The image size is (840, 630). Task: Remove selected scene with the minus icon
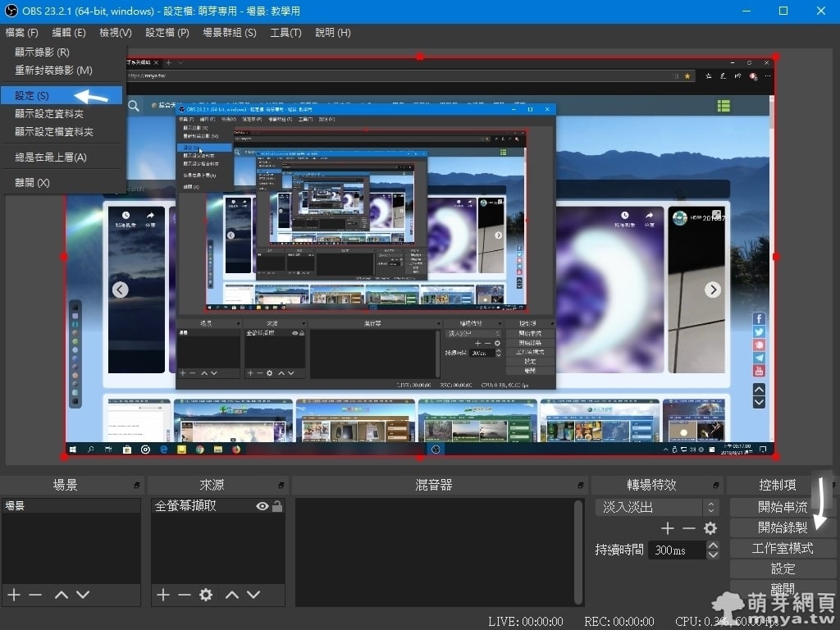click(x=35, y=595)
